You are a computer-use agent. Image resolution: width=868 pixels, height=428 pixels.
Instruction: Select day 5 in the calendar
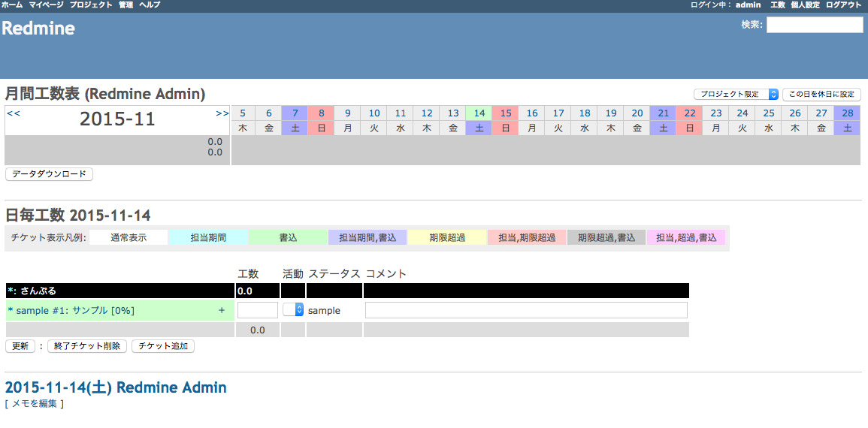pos(243,113)
